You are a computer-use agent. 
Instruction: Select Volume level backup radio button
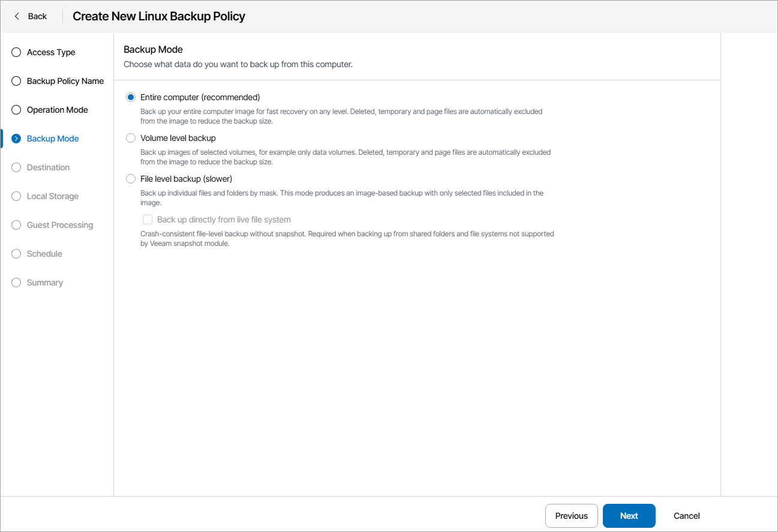pos(131,138)
